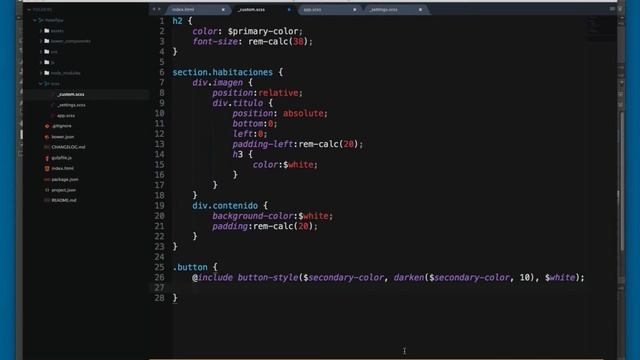Collapse the project root folder in sidebar

(35, 20)
